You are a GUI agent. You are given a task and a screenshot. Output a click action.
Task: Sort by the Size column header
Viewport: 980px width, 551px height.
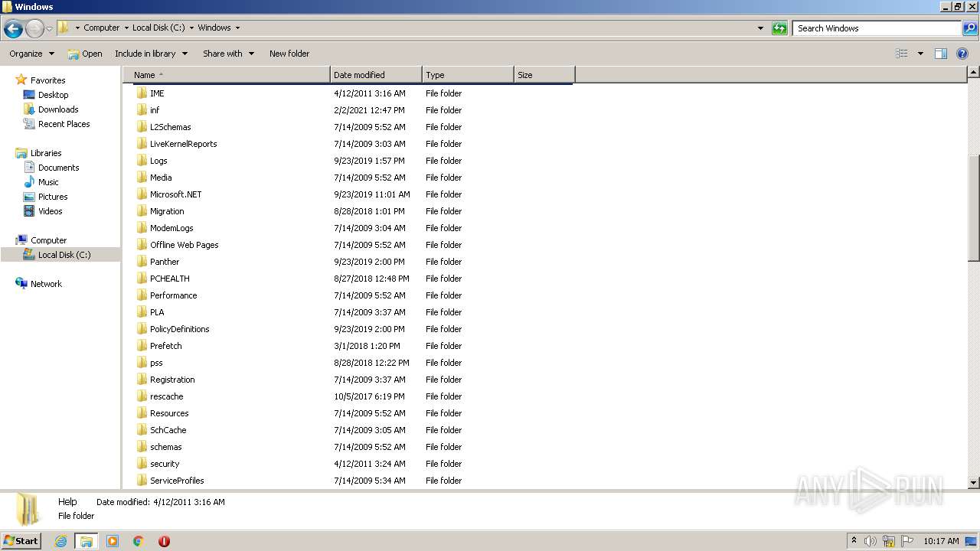tap(544, 75)
